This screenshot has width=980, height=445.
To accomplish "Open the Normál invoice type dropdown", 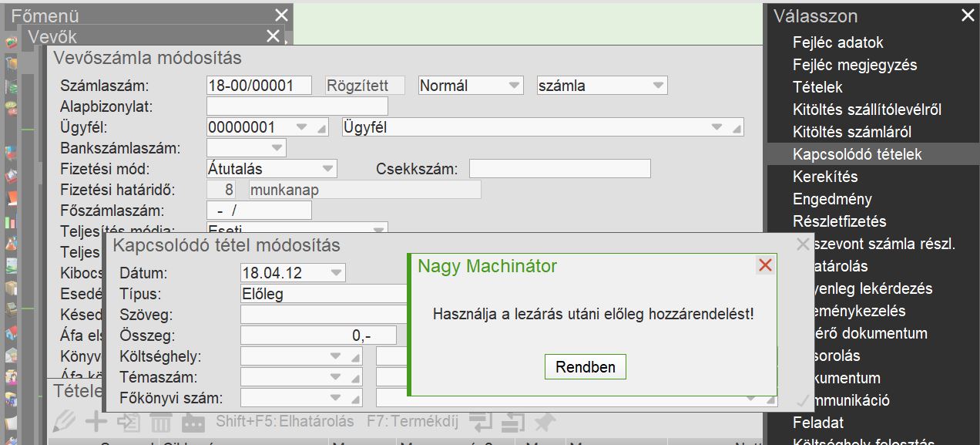I will (514, 86).
